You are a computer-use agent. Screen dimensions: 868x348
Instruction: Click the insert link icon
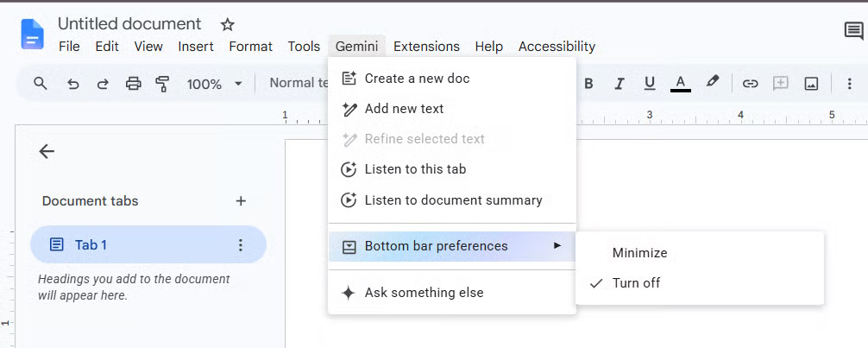click(x=750, y=84)
